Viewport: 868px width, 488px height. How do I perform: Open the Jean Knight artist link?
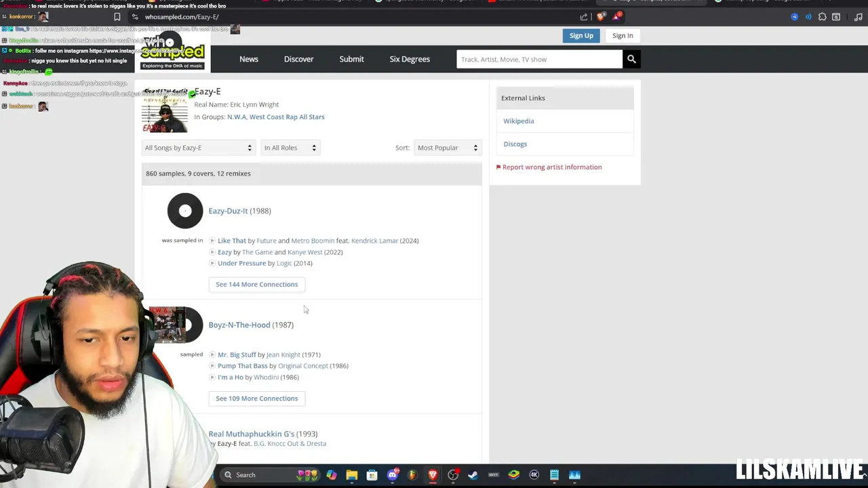(x=283, y=354)
